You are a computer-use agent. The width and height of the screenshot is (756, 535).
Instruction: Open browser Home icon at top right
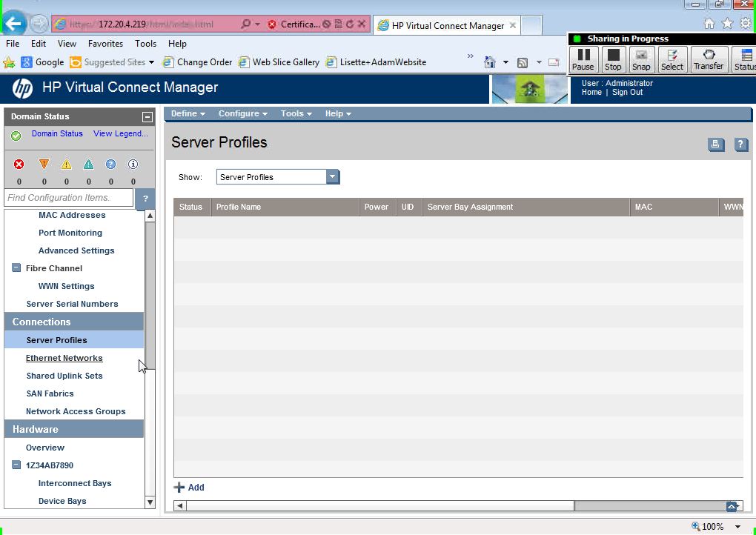(x=709, y=23)
